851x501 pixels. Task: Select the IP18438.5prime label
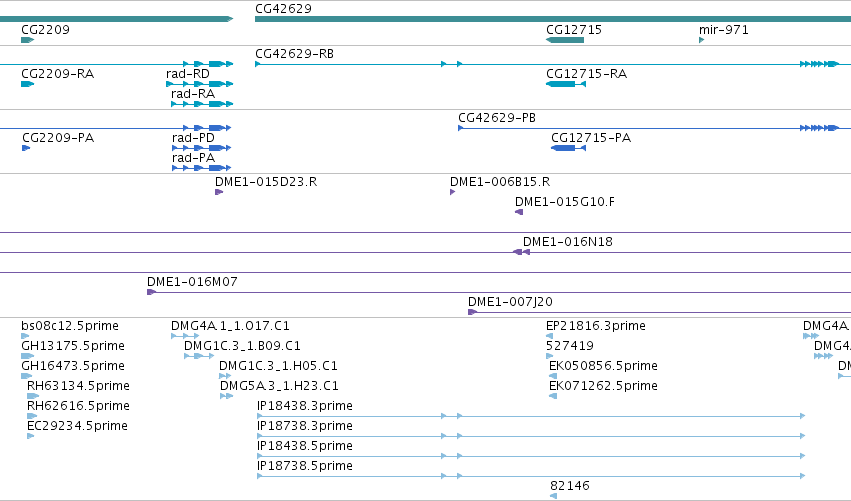click(x=305, y=446)
